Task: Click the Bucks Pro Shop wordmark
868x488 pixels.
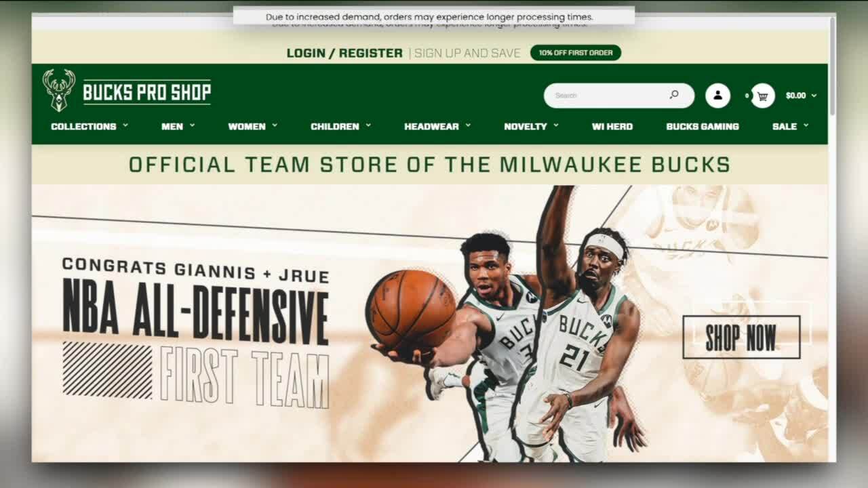Action: pyautogui.click(x=146, y=92)
